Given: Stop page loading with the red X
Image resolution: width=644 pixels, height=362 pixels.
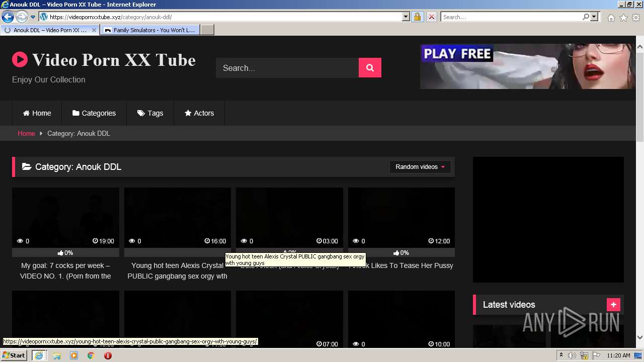Looking at the screenshot, I should point(431,17).
